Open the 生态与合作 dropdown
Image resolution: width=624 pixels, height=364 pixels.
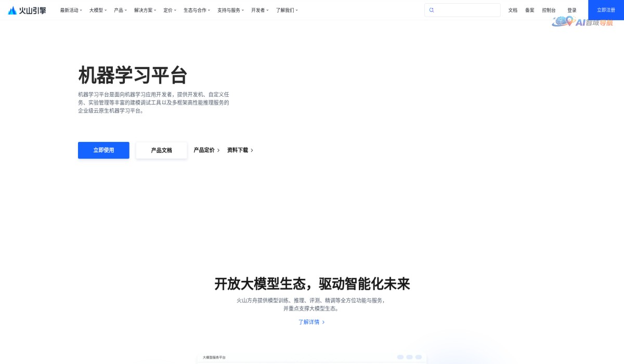(x=195, y=9)
